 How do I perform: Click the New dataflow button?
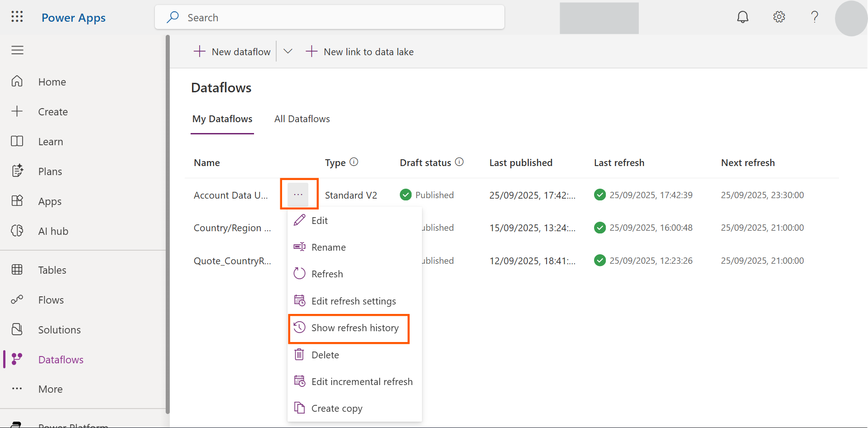232,52
